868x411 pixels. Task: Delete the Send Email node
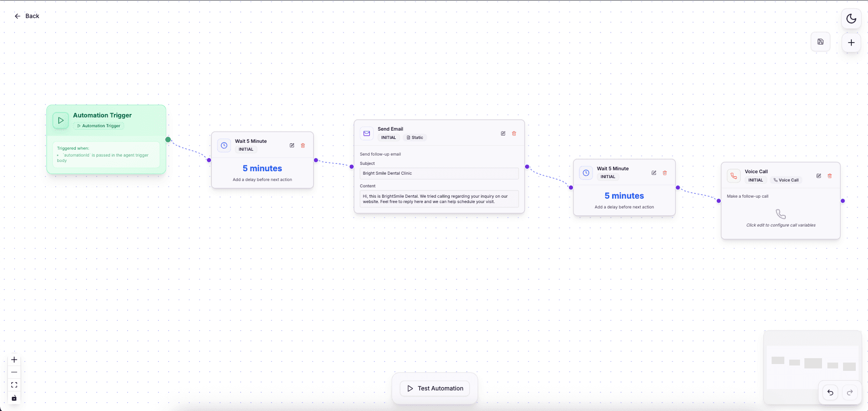(x=514, y=134)
